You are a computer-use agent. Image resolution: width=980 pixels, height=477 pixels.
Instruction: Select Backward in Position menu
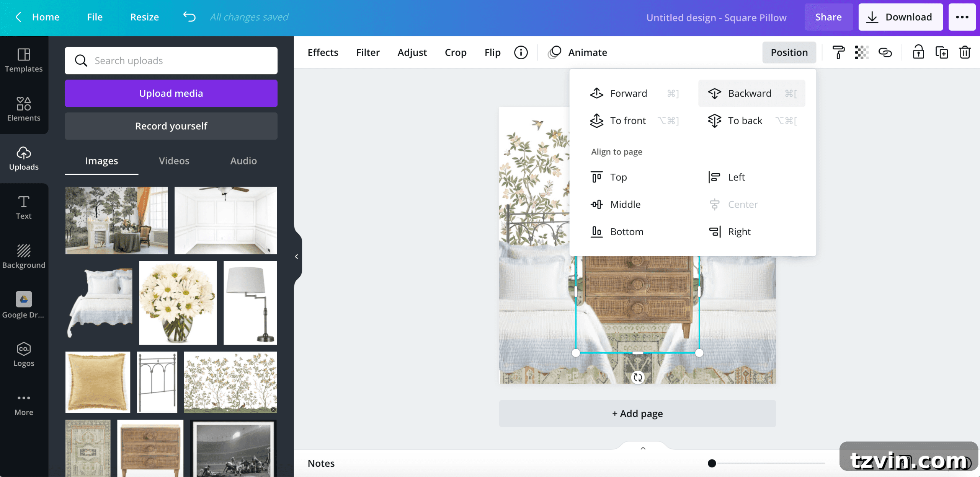(x=752, y=93)
